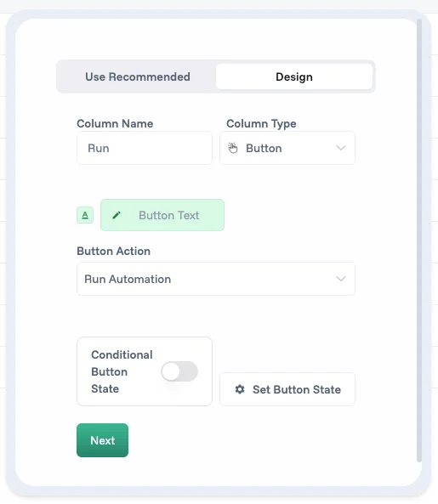Click the pencil edit icon in Button Text
This screenshot has height=504, width=438.
click(117, 215)
